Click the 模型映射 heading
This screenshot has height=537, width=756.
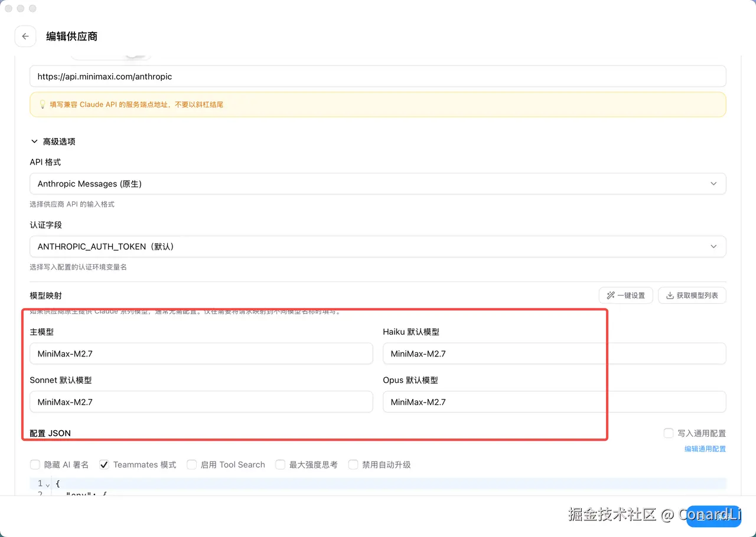coord(46,295)
